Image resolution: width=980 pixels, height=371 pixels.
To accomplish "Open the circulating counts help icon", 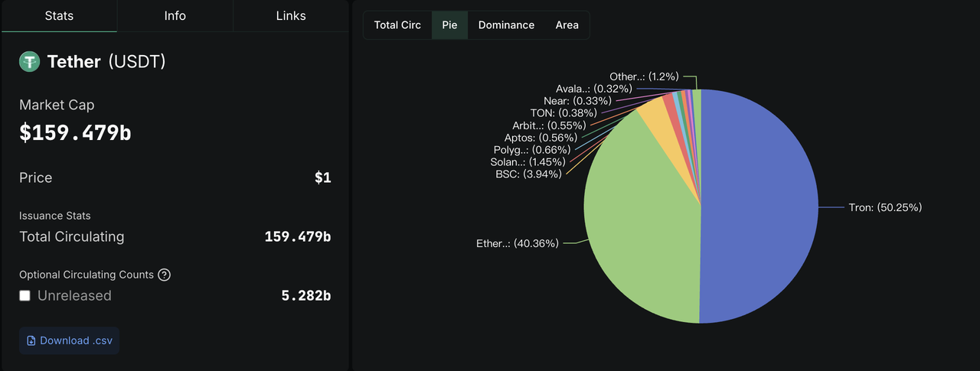I will pos(164,275).
